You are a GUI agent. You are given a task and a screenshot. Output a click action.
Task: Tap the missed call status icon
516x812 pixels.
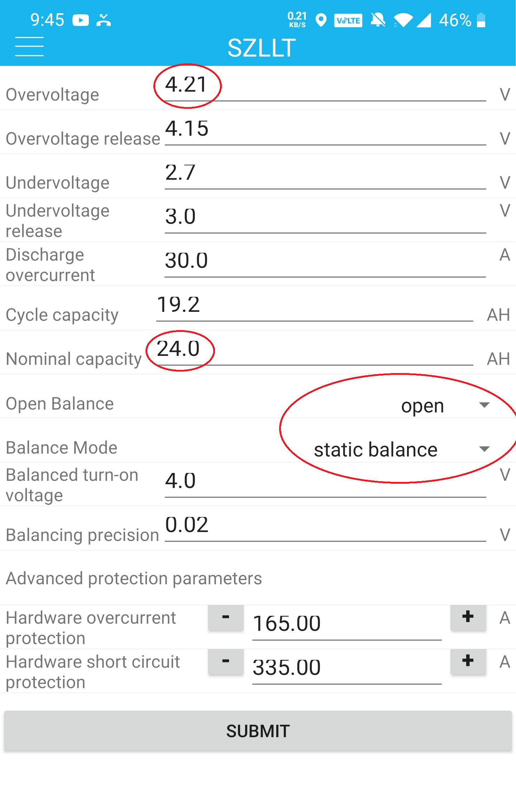point(104,20)
